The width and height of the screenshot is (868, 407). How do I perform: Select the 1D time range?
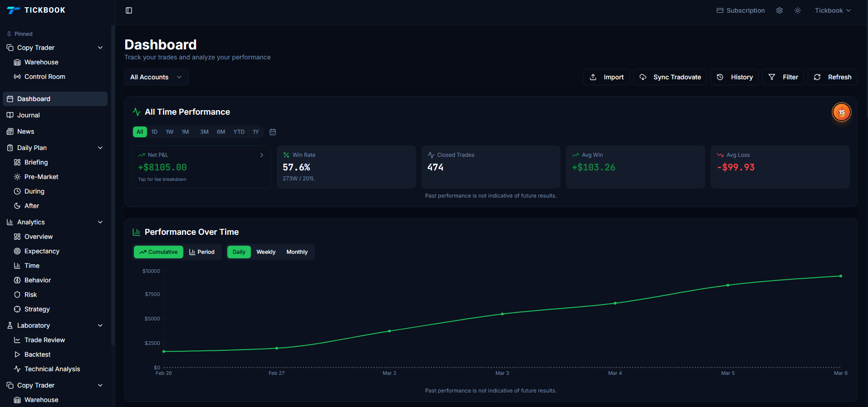pos(154,132)
